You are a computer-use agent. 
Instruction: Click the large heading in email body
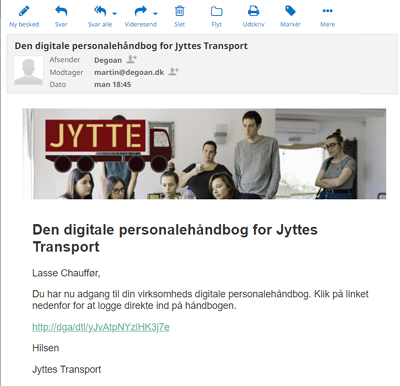pos(175,238)
